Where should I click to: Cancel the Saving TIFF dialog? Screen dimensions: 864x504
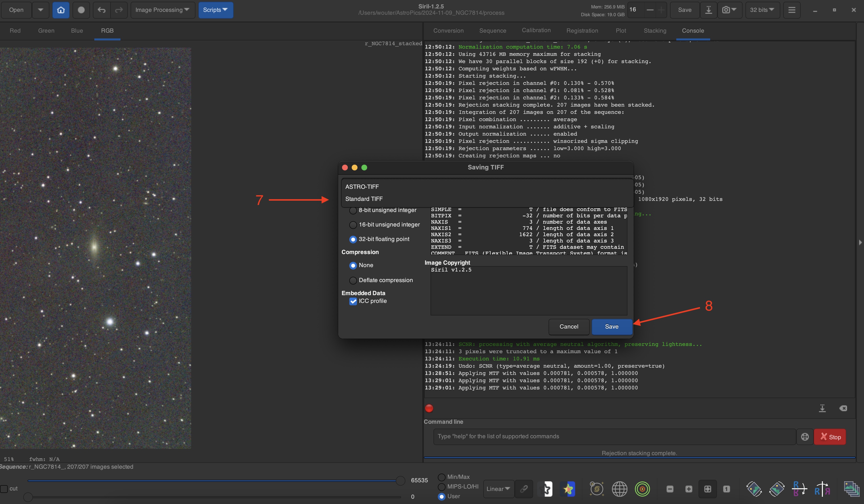point(568,327)
